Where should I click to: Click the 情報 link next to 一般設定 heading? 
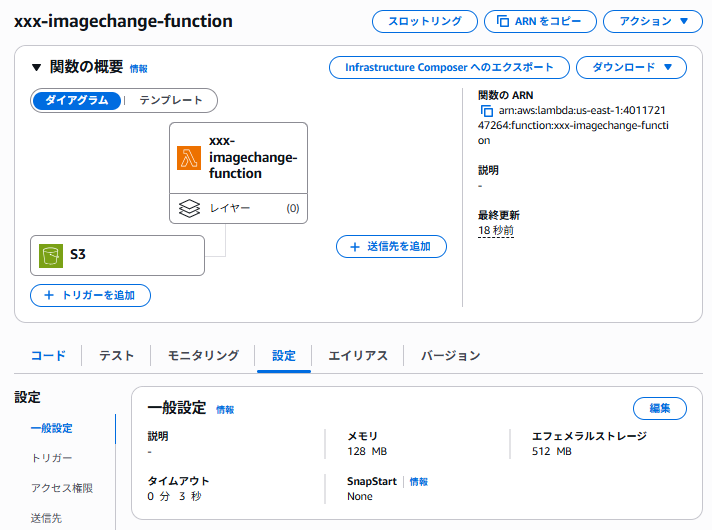(225, 410)
